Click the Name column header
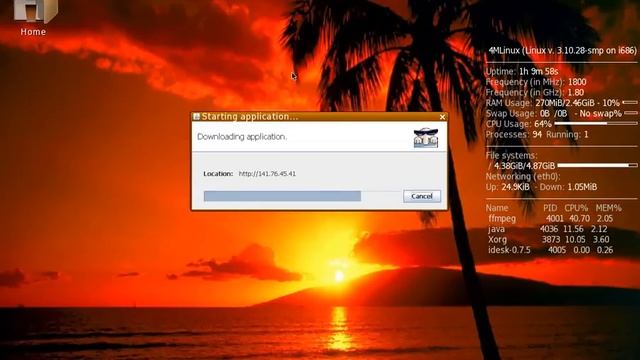The width and height of the screenshot is (640, 360). (x=497, y=208)
